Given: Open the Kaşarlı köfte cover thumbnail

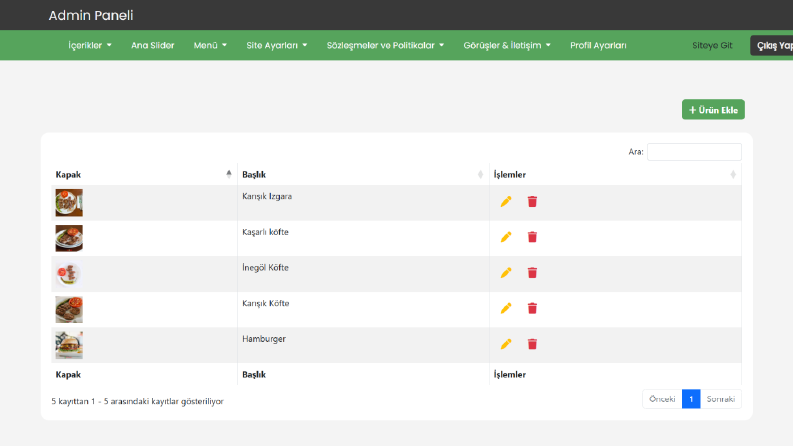Looking at the screenshot, I should click(x=69, y=238).
